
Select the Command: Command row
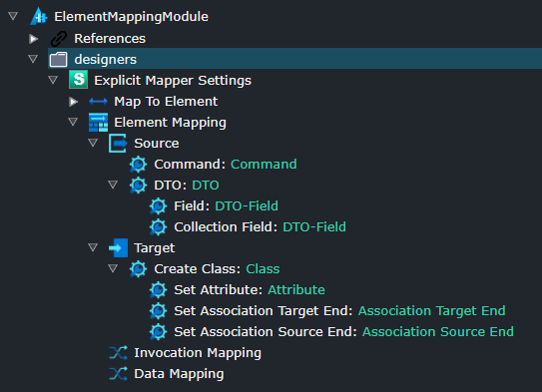(226, 165)
